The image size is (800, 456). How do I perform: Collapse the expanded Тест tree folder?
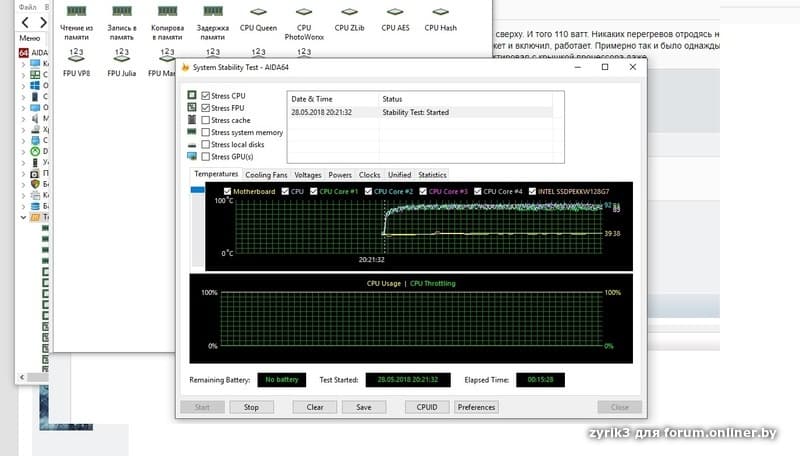(x=23, y=217)
